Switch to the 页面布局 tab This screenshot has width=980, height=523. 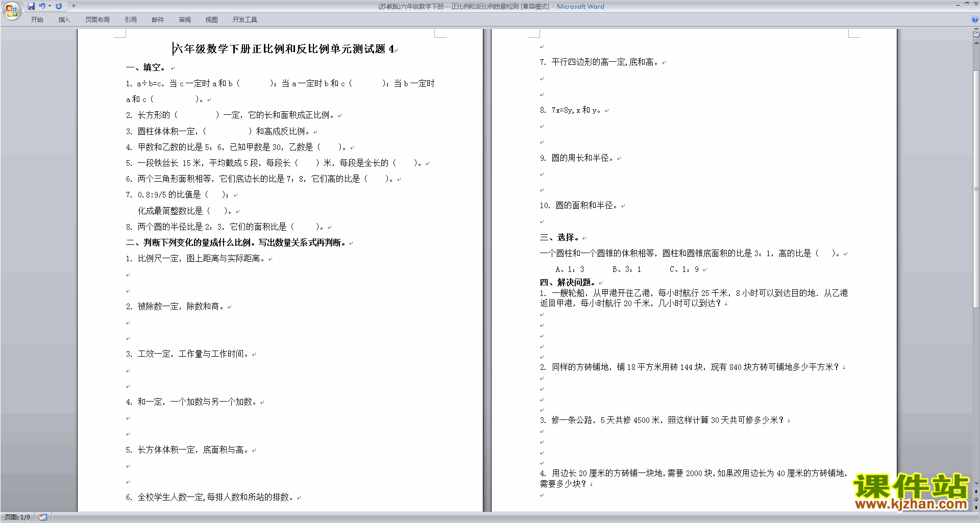pyautogui.click(x=97, y=20)
